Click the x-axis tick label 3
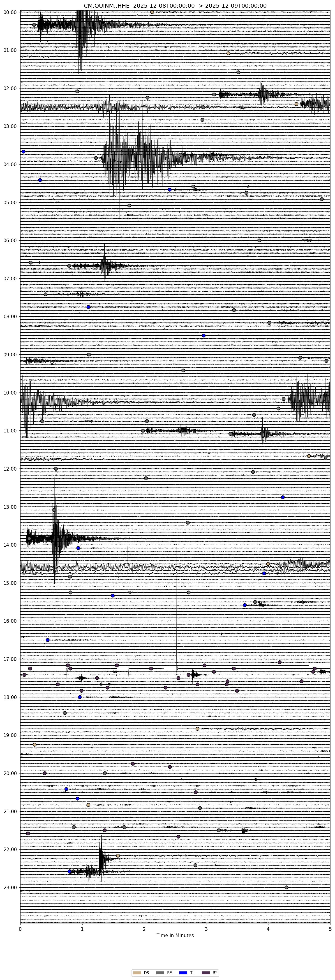Viewport: 335px width, 980px height. [x=206, y=929]
